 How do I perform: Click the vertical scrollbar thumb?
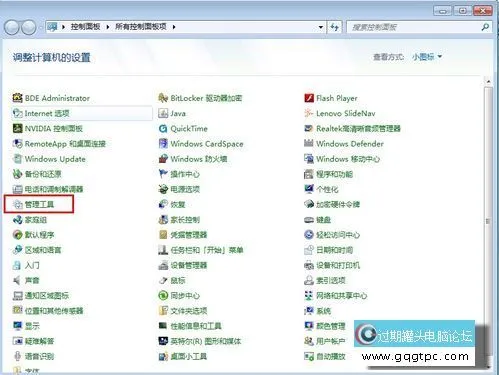coord(488,222)
